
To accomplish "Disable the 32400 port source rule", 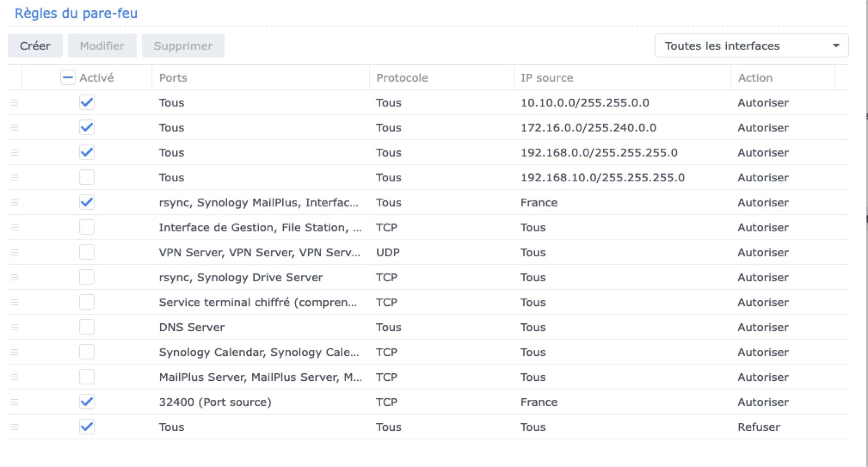I will 87,402.
